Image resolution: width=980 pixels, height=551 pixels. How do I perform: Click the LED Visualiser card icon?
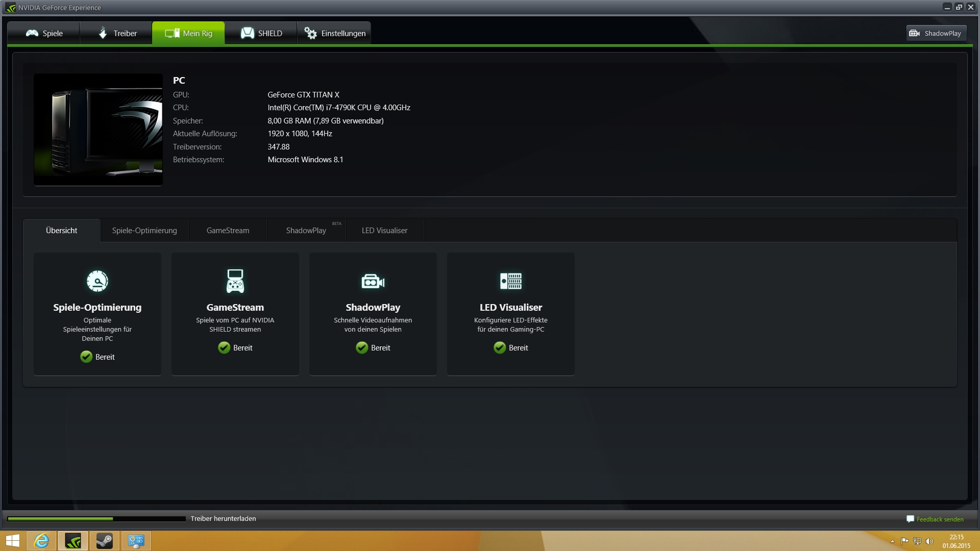coord(511,281)
